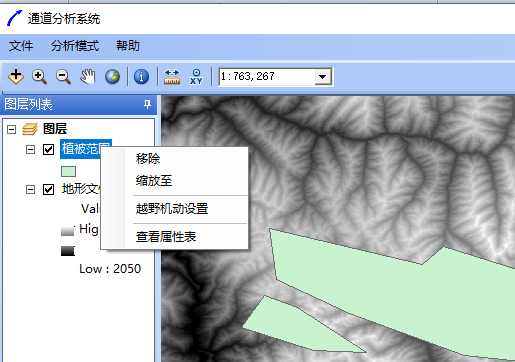
Task: Click the Add Data icon
Action: tap(16, 77)
